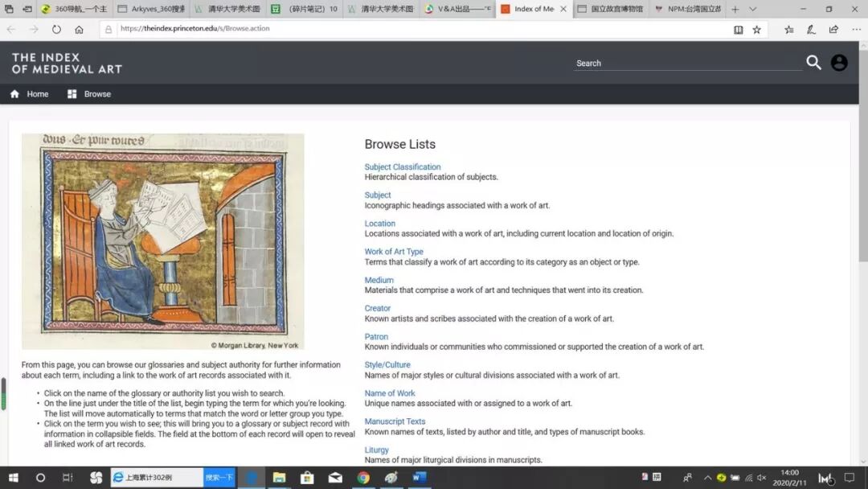Click the Home navigation link
Image resolution: width=868 pixels, height=489 pixels.
(38, 94)
